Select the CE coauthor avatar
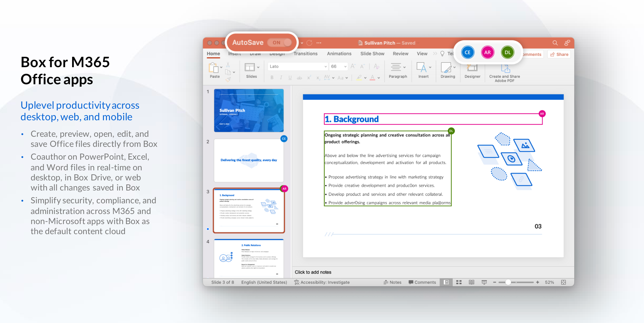Viewport: 644px width, 323px height. 467,52
